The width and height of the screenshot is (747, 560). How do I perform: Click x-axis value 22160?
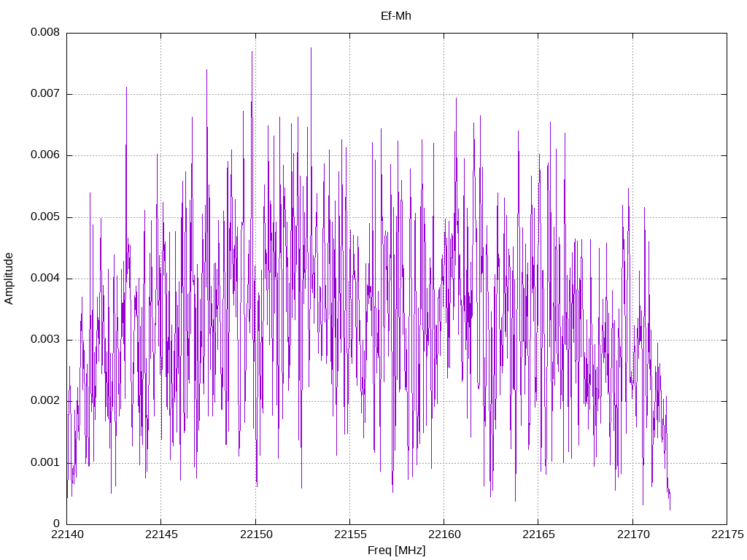pos(444,534)
